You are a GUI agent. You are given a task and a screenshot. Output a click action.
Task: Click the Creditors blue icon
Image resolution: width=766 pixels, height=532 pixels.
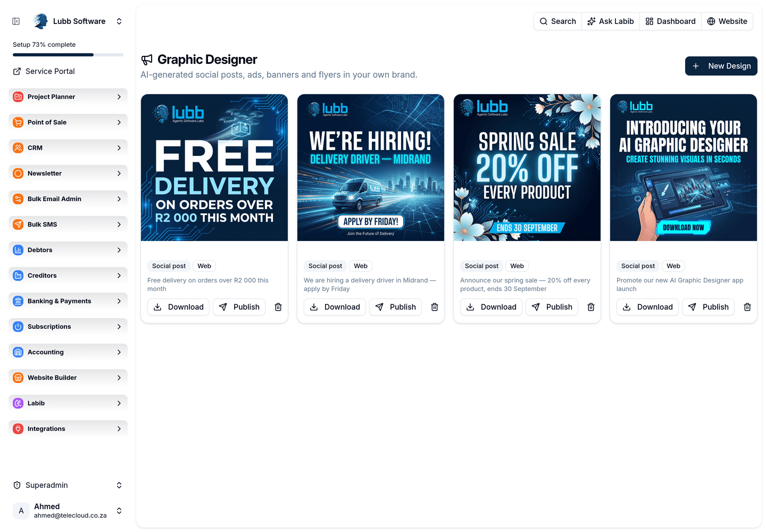[18, 276]
